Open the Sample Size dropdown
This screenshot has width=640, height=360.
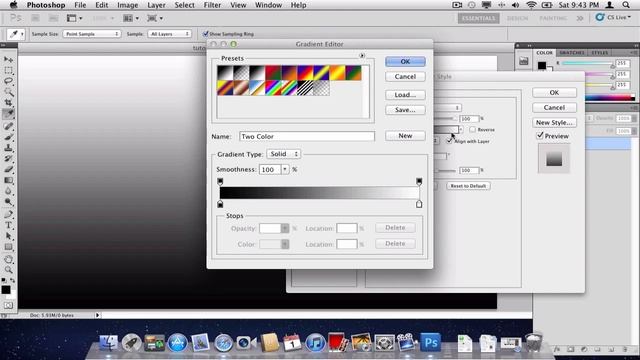(x=91, y=34)
